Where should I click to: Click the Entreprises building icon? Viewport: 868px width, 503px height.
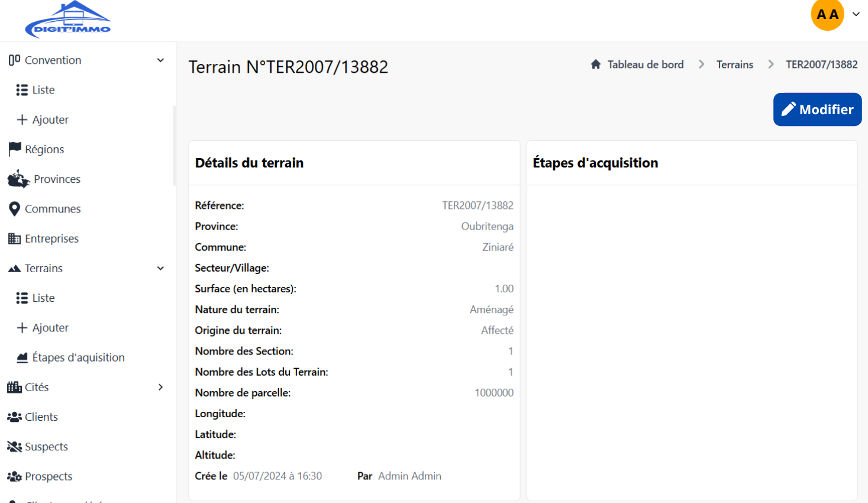pyautogui.click(x=15, y=238)
